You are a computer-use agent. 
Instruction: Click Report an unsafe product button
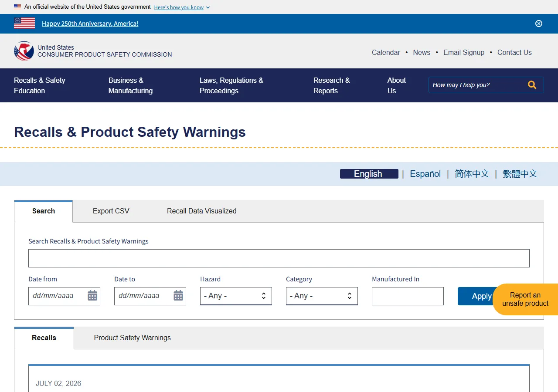[x=525, y=299]
